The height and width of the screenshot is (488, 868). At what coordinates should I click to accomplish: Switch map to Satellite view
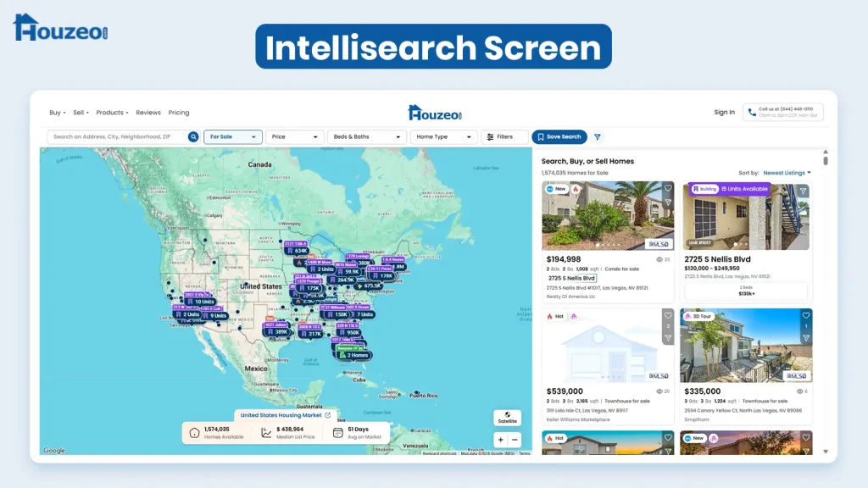coord(507,418)
